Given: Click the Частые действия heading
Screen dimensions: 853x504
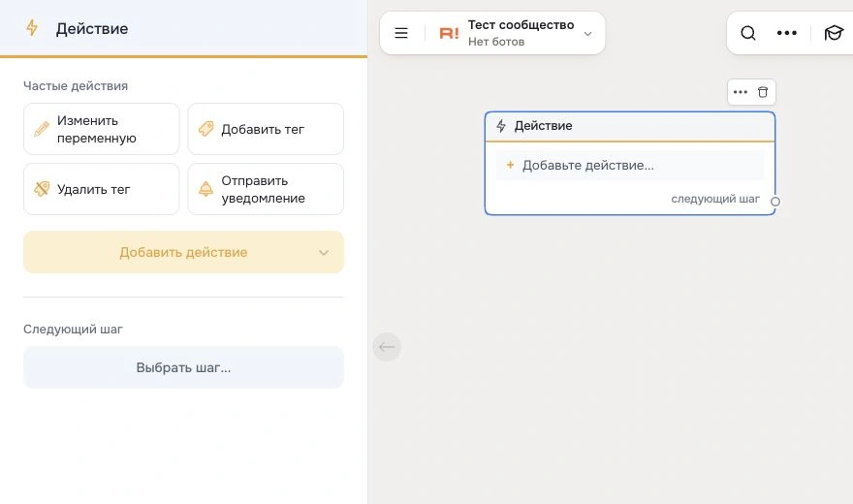Looking at the screenshot, I should 76,86.
